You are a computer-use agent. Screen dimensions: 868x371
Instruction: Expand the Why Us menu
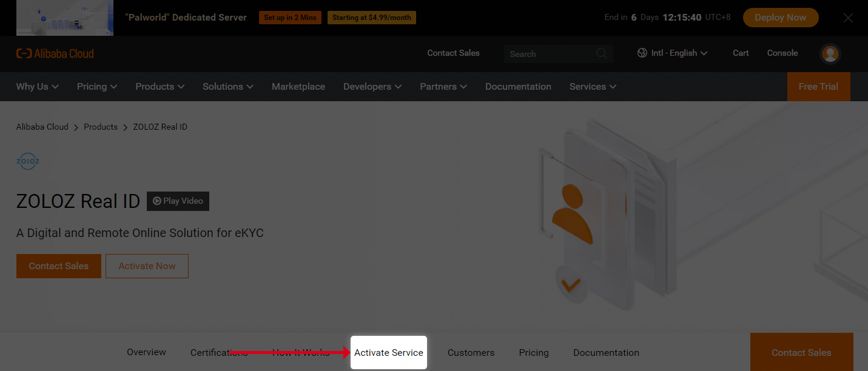[x=38, y=87]
